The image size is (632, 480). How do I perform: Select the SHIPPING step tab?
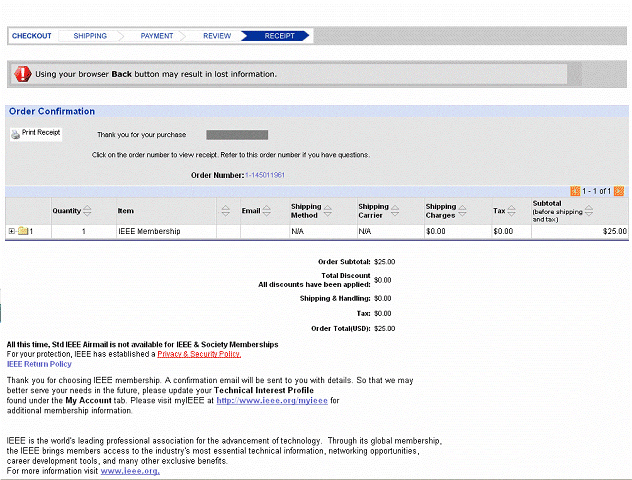click(x=90, y=36)
